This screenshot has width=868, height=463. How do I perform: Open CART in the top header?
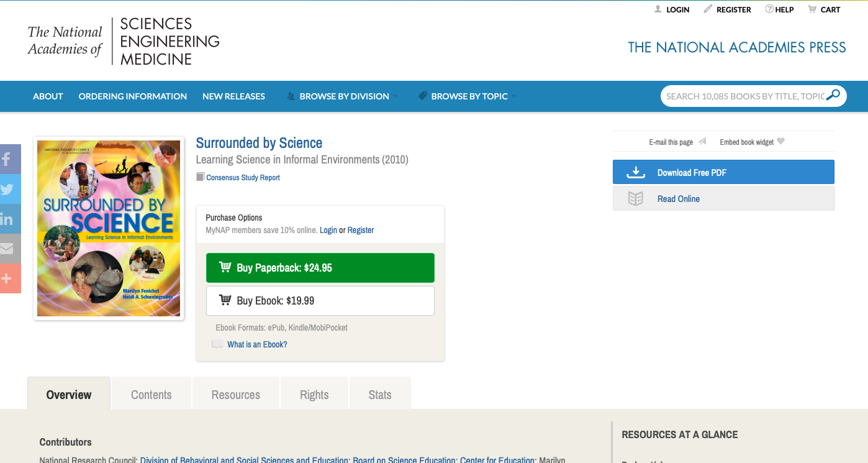[831, 10]
